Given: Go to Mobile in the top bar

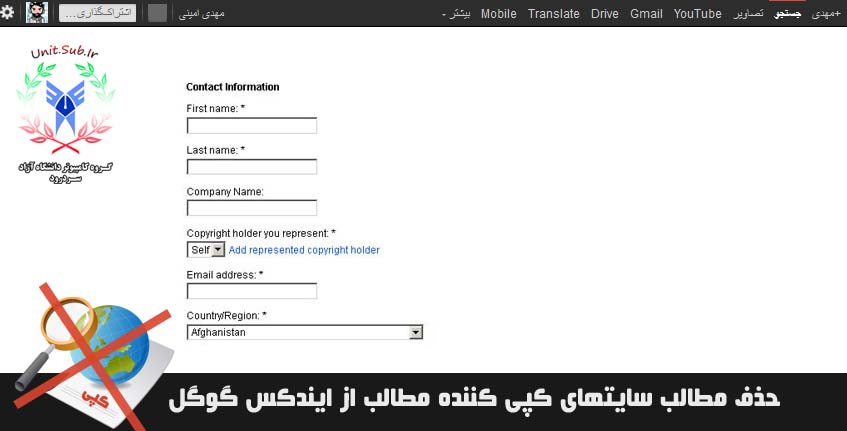Looking at the screenshot, I should [499, 14].
